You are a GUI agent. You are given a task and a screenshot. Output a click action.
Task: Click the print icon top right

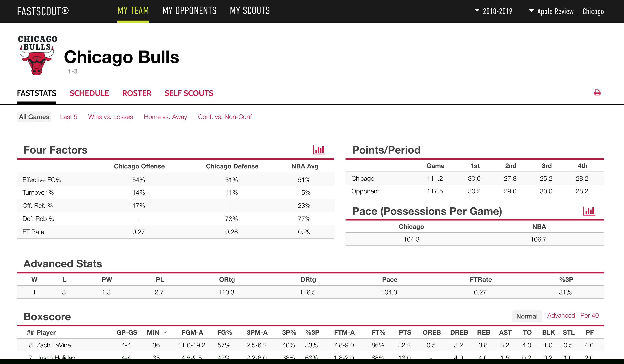[597, 93]
